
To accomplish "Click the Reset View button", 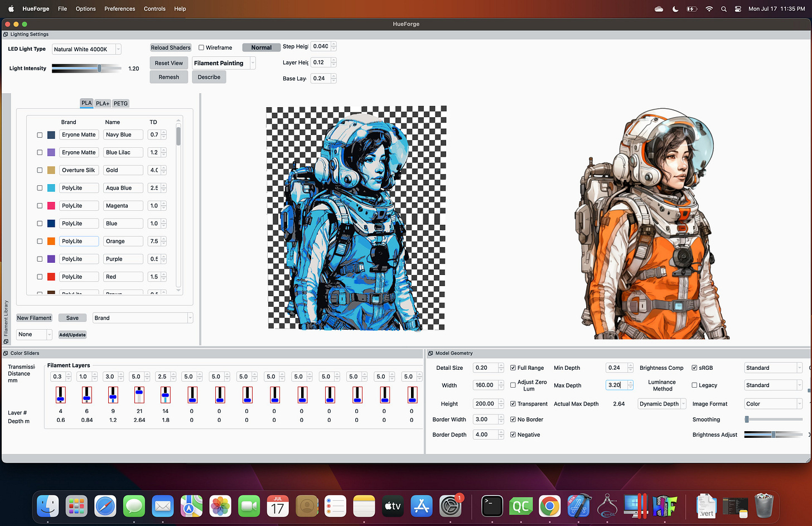I will tap(169, 63).
